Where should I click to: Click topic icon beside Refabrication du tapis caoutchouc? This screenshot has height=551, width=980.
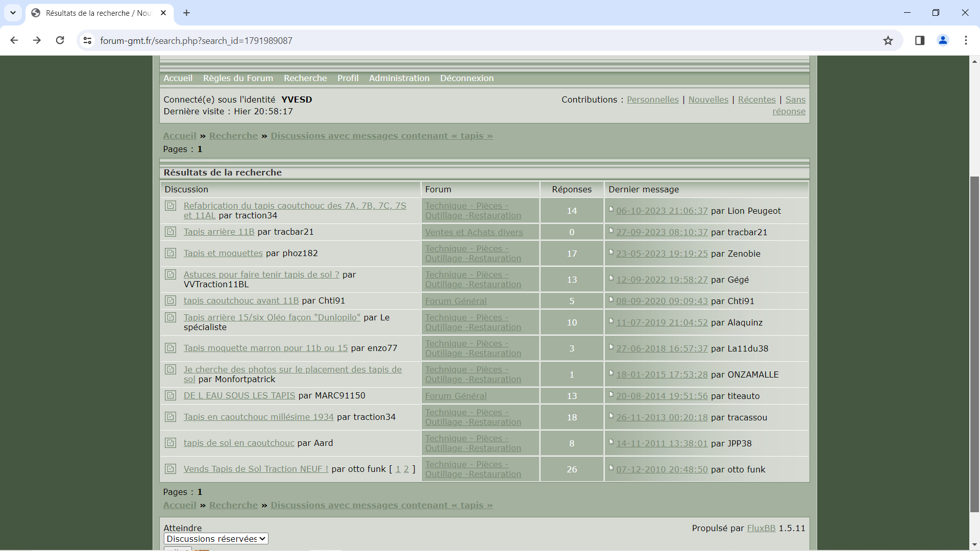(170, 206)
